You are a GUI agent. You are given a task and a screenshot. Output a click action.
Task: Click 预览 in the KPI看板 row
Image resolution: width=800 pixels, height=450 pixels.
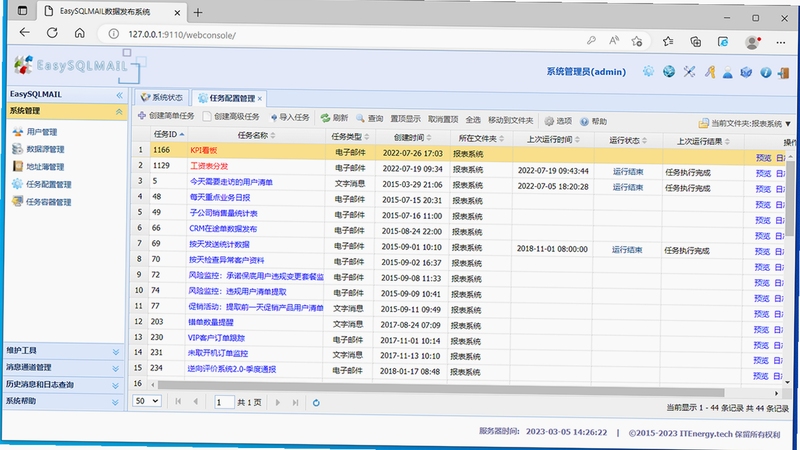(x=764, y=158)
